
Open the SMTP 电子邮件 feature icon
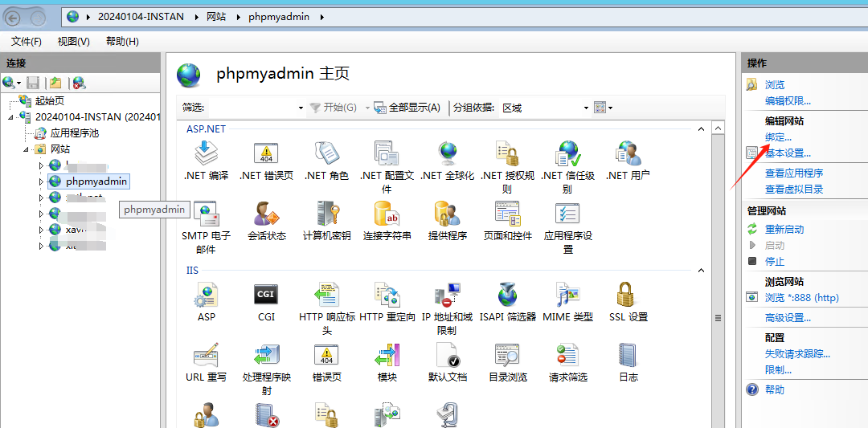pos(206,214)
